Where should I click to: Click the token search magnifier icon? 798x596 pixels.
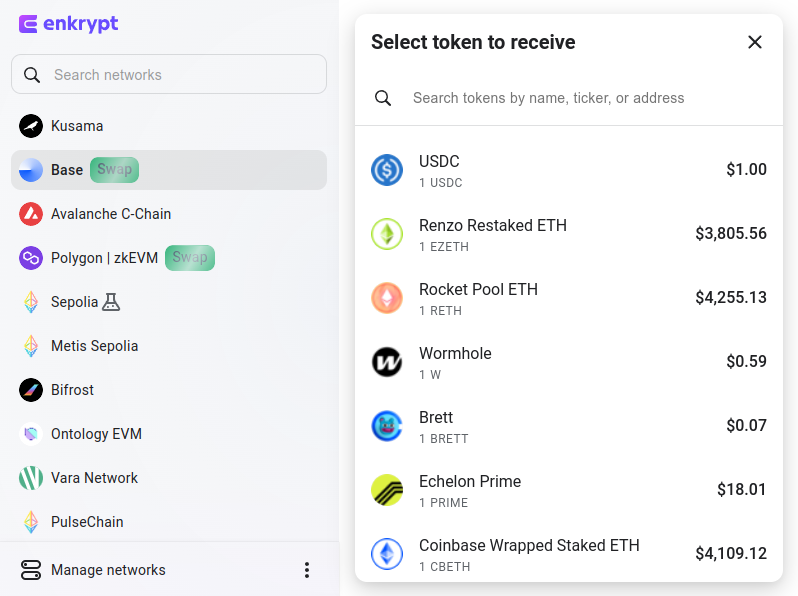(x=383, y=98)
